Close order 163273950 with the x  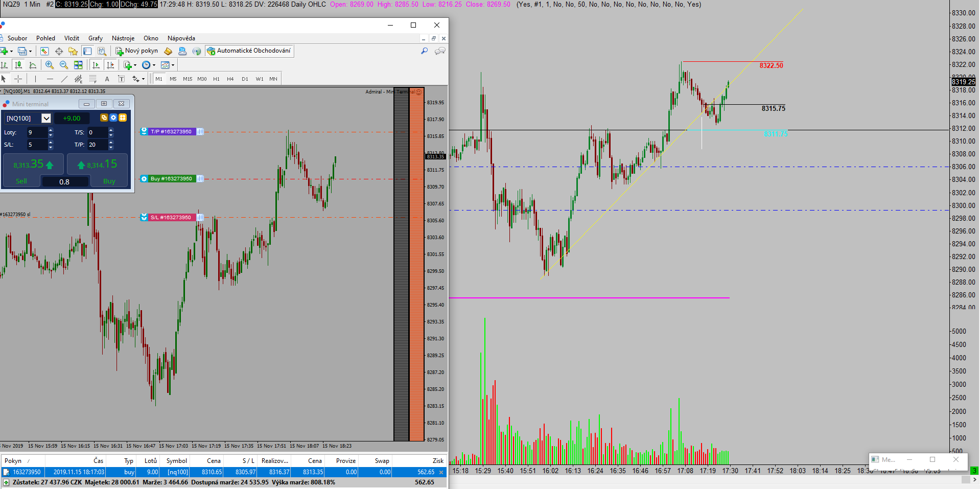(441, 472)
